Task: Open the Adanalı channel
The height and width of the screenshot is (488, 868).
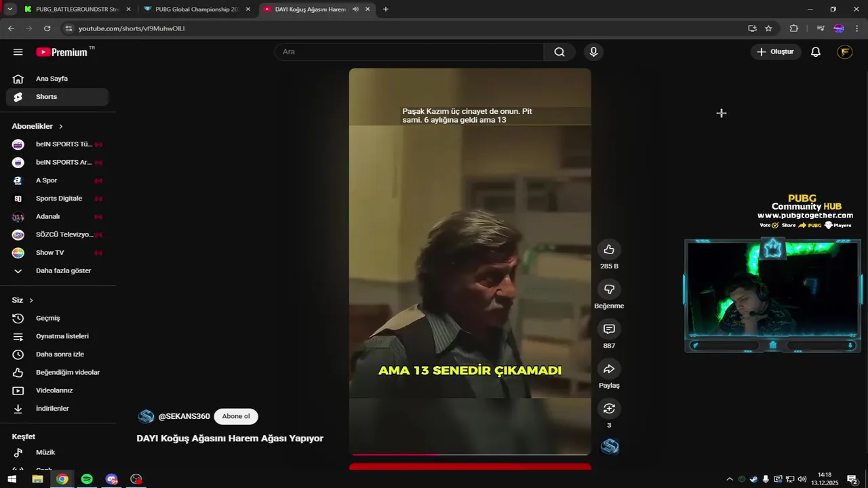Action: [x=57, y=216]
